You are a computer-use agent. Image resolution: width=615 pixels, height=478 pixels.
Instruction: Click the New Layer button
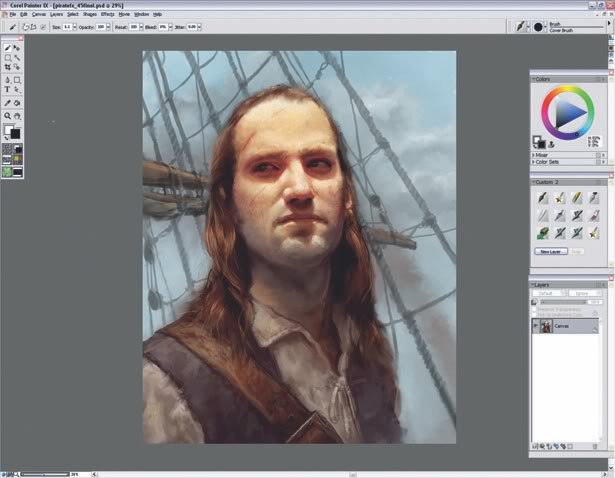click(551, 251)
